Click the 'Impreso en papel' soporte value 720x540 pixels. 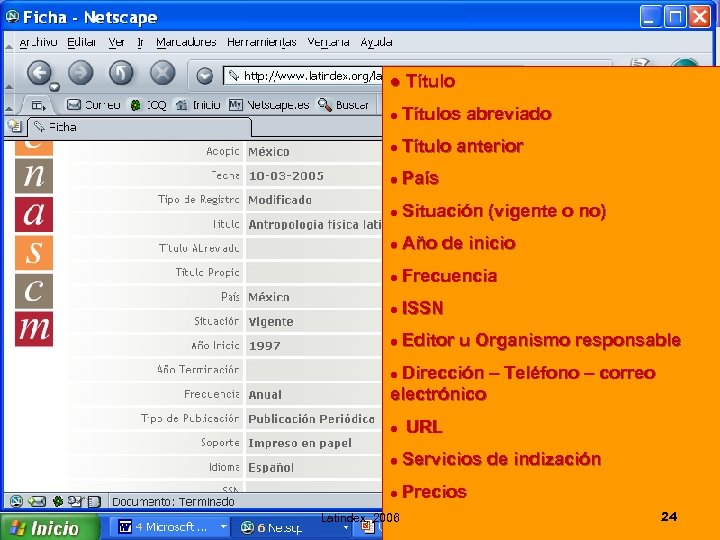300,444
